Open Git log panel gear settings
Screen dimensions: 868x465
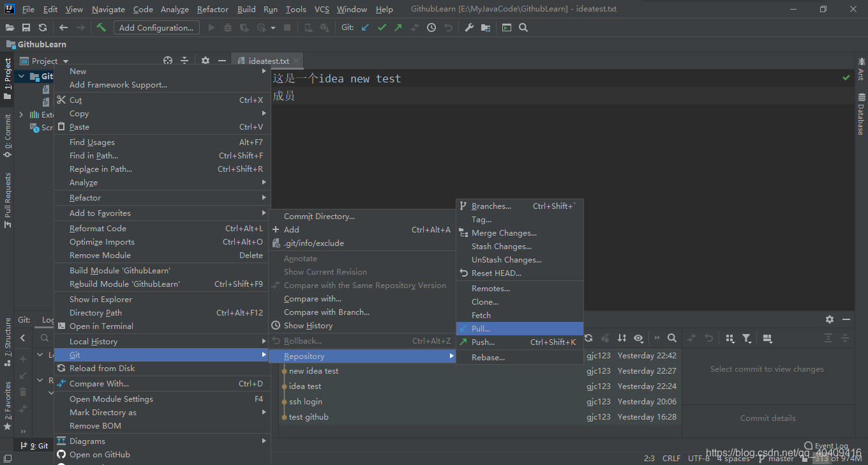pyautogui.click(x=830, y=319)
